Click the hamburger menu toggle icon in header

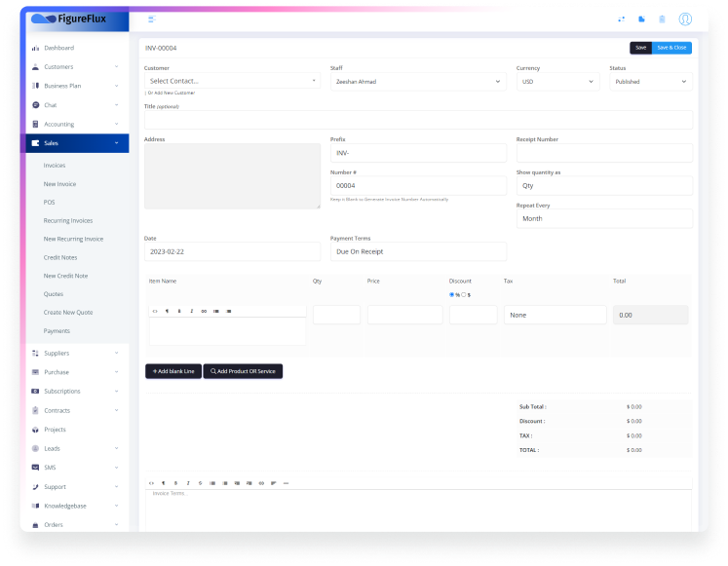click(x=152, y=19)
